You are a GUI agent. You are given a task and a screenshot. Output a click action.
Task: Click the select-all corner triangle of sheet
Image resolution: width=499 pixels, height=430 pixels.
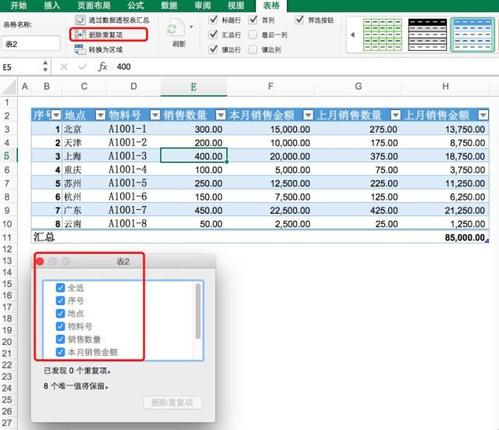[x=9, y=87]
